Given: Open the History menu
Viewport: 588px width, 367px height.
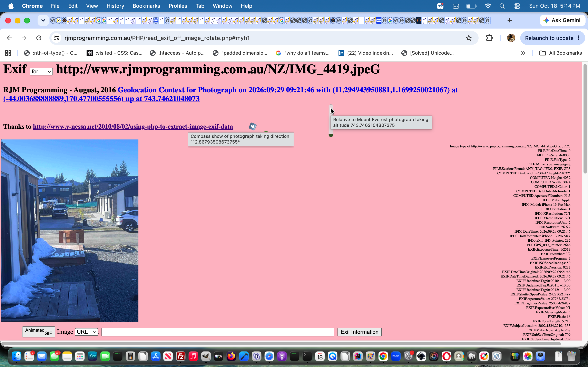Looking at the screenshot, I should pyautogui.click(x=115, y=6).
